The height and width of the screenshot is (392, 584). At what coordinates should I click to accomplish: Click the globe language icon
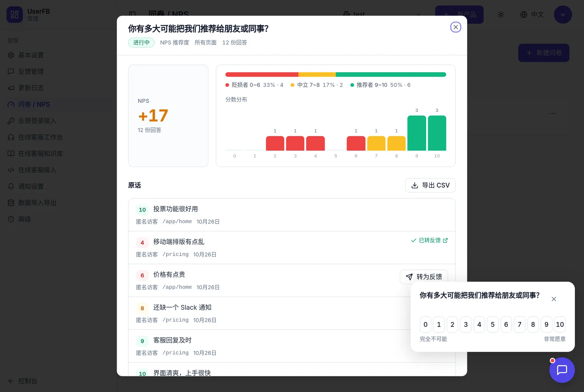(524, 15)
